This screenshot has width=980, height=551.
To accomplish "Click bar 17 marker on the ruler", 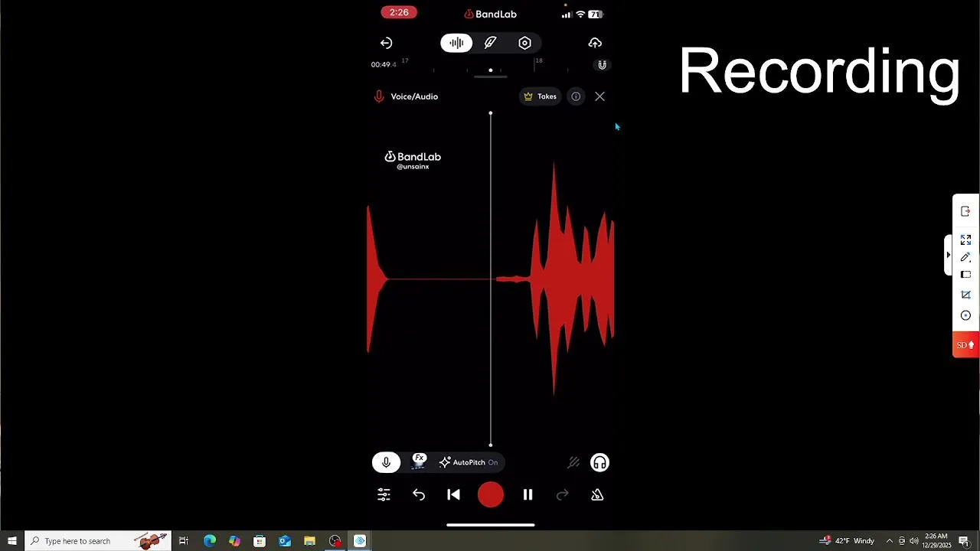I will click(405, 60).
